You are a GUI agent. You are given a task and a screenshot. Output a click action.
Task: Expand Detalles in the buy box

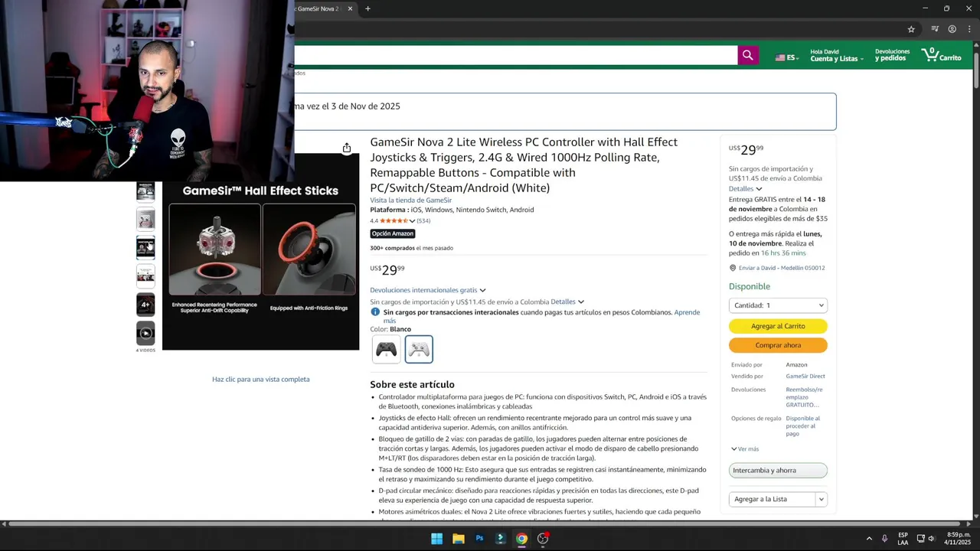click(745, 188)
